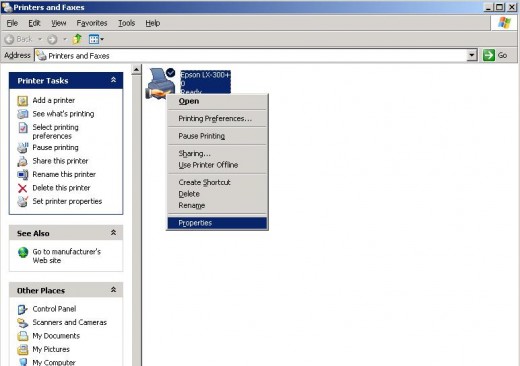Collapse the Printer Tasks panel
Image resolution: width=520 pixels, height=366 pixels.
pyautogui.click(x=113, y=80)
